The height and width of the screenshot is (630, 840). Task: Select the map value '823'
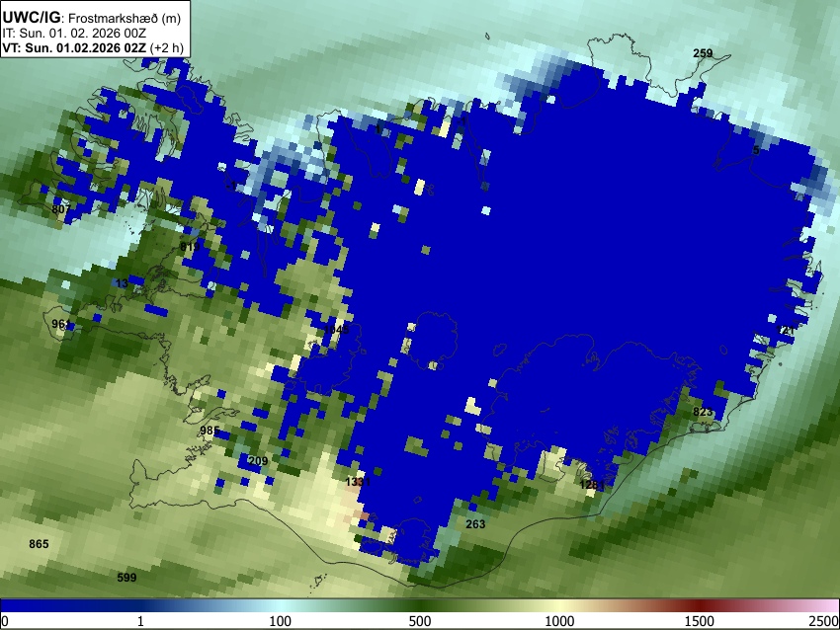(703, 412)
